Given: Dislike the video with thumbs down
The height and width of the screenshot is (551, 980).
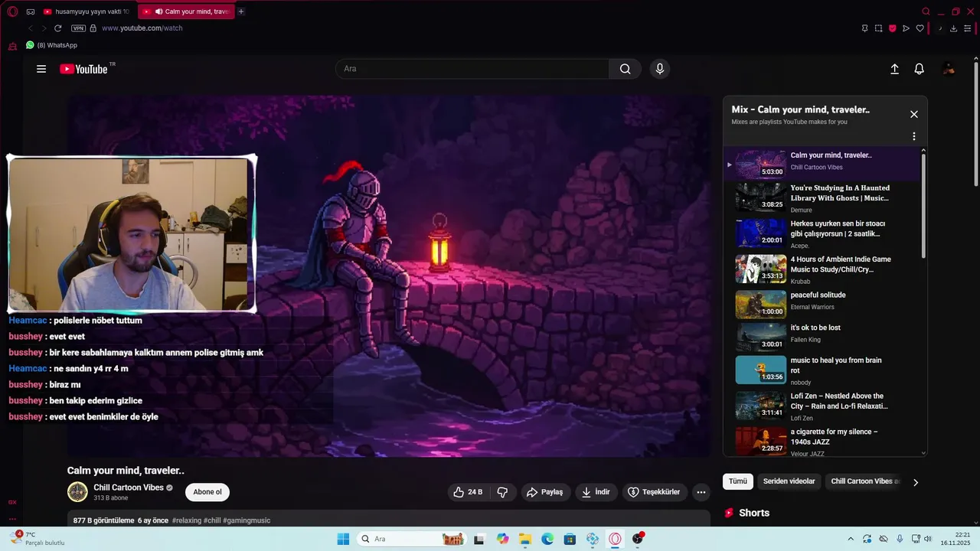Looking at the screenshot, I should (503, 492).
